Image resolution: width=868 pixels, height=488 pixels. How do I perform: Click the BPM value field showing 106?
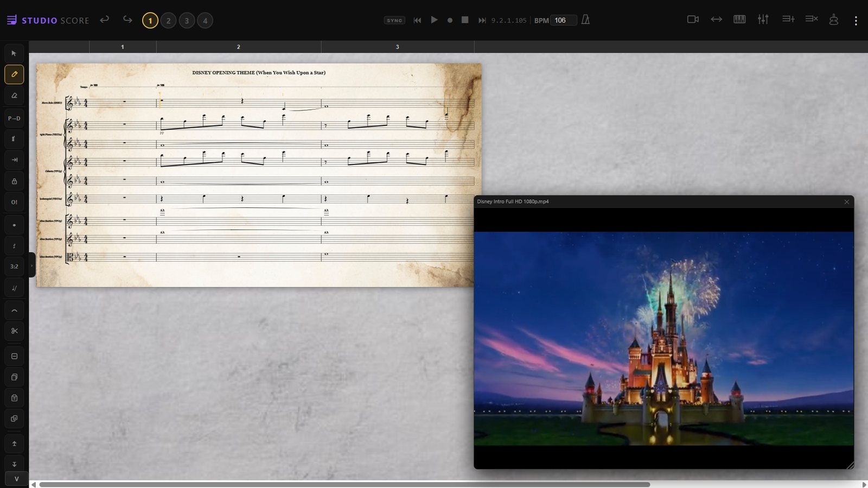(563, 20)
